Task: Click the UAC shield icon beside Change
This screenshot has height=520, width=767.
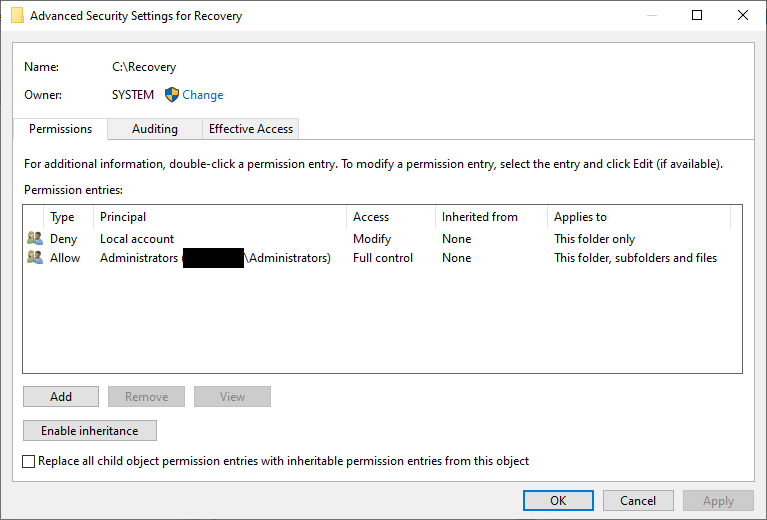Action: [171, 95]
